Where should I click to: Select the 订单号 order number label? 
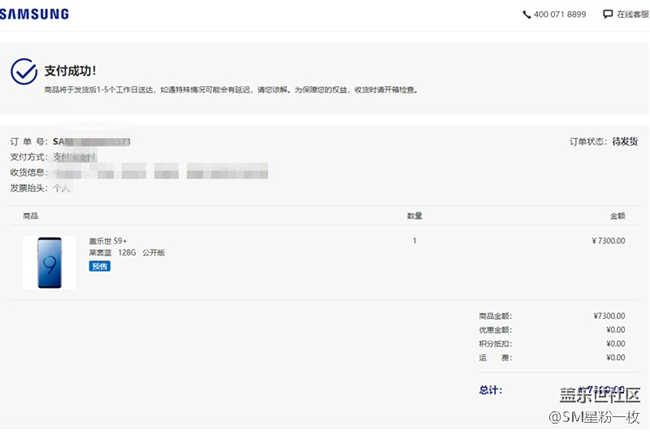coord(29,142)
